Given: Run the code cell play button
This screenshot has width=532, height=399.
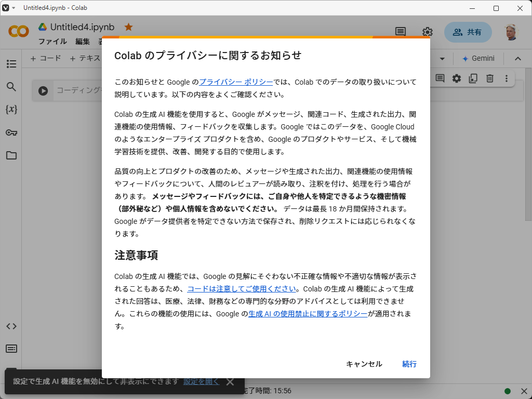Looking at the screenshot, I should click(x=43, y=90).
